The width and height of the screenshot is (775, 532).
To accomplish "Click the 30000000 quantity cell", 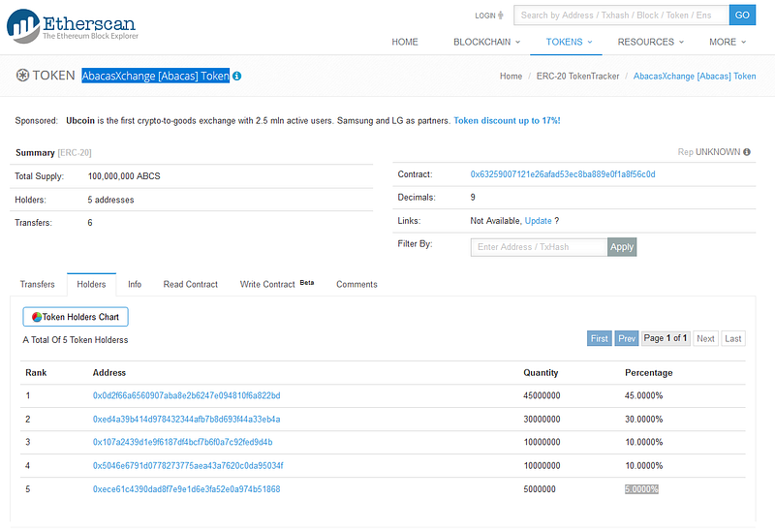I will point(542,420).
